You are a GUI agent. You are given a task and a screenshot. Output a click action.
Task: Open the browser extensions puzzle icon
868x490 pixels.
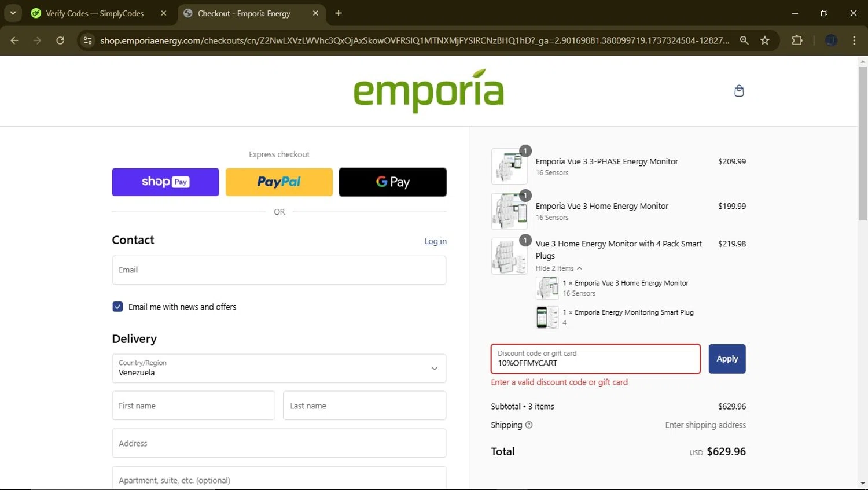[x=797, y=40]
